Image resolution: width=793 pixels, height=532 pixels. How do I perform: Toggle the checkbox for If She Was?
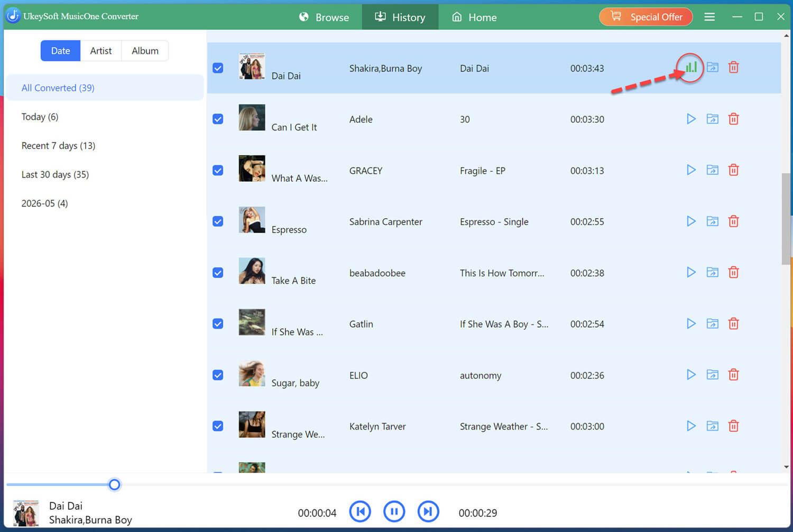click(218, 324)
